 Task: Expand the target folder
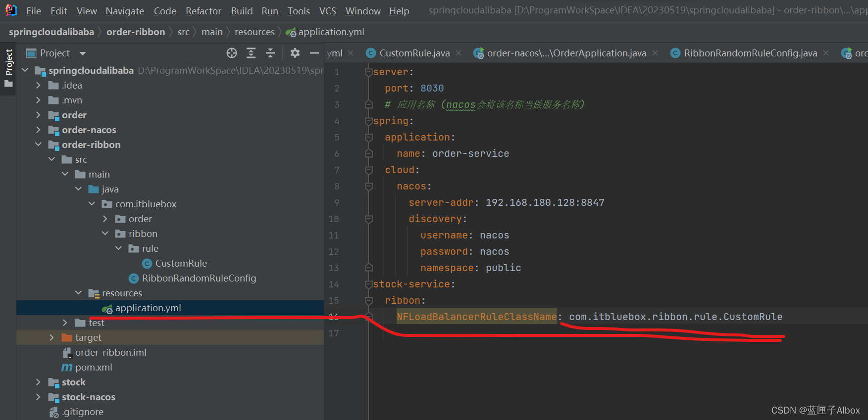[52, 337]
